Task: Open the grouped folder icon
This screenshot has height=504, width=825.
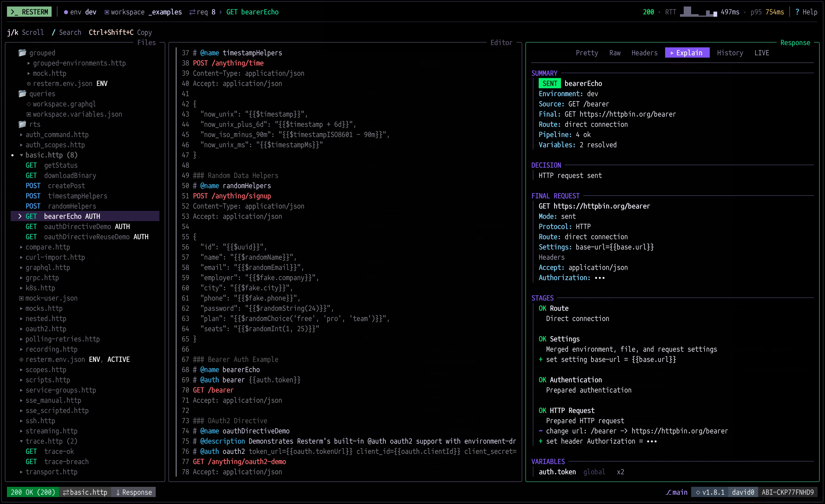Action: click(x=23, y=53)
